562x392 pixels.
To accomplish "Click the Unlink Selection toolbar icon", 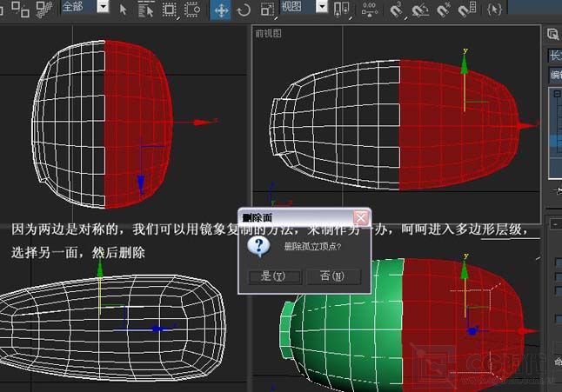I will [21, 9].
